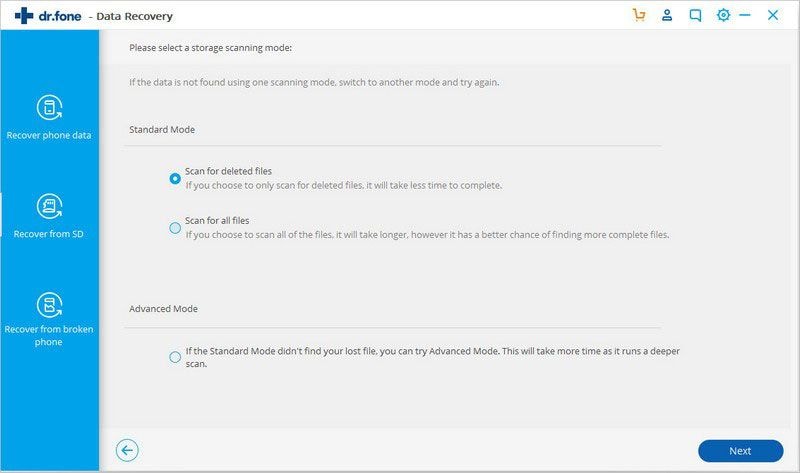Switch to Recover from broken phone tab
The width and height of the screenshot is (800, 473).
49,335
